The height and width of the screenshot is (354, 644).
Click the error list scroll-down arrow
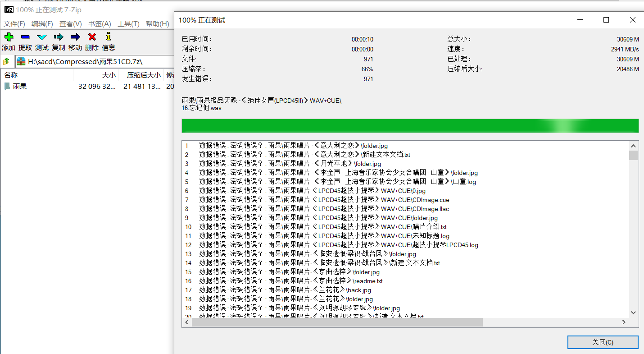(633, 313)
